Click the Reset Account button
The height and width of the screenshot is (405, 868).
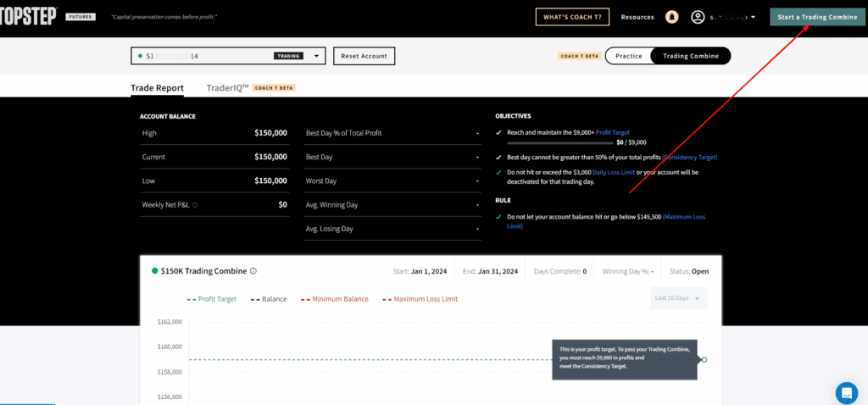pyautogui.click(x=364, y=56)
